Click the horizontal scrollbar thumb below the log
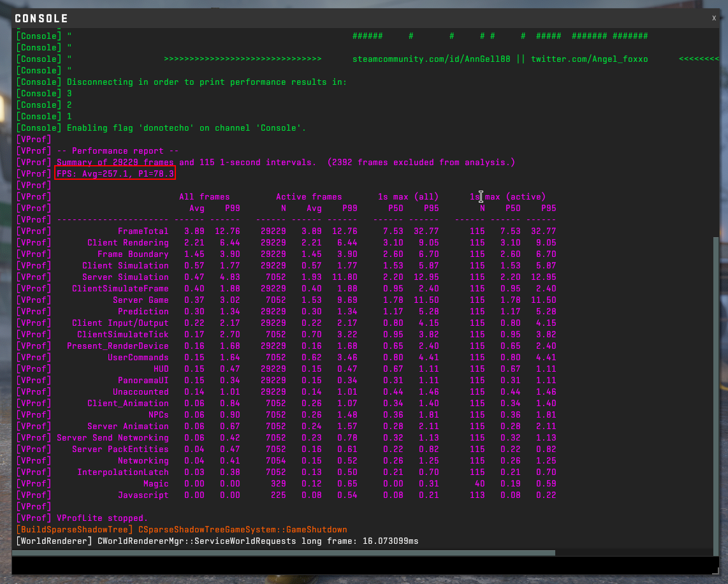The image size is (728, 584). click(285, 553)
